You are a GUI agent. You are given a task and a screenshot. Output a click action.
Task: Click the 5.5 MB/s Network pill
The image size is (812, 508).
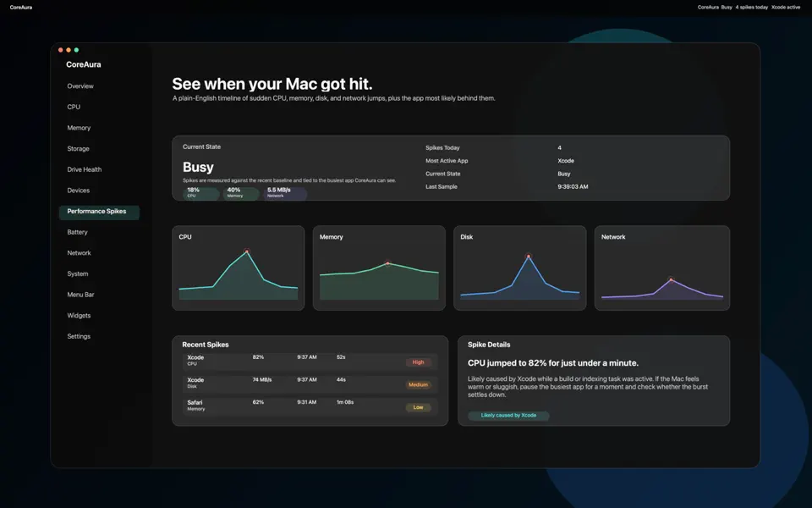point(285,193)
